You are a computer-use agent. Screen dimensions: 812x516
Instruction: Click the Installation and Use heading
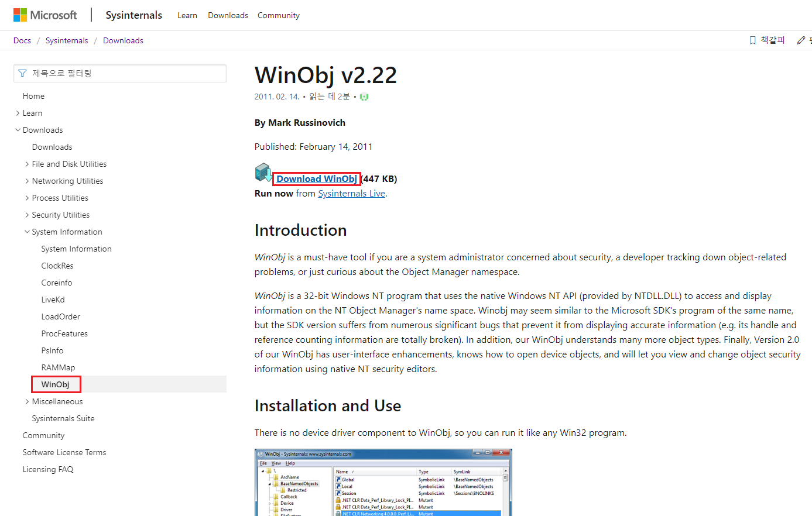point(328,405)
